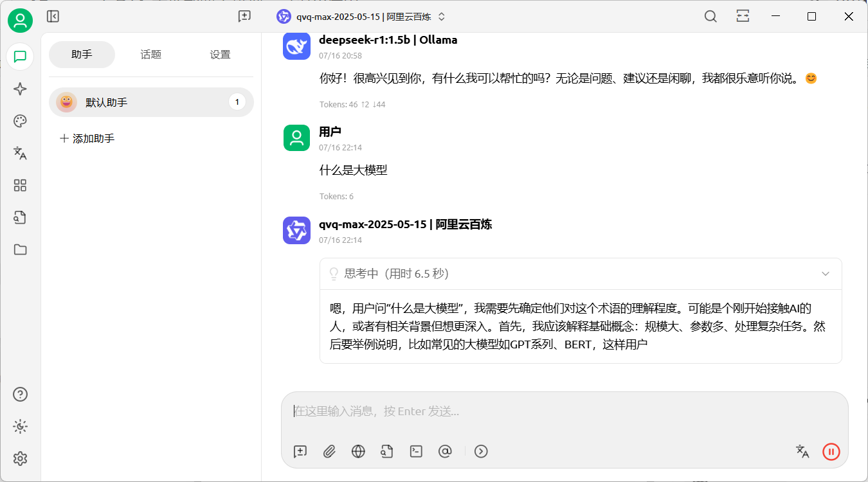Click the message input field

pyautogui.click(x=565, y=411)
